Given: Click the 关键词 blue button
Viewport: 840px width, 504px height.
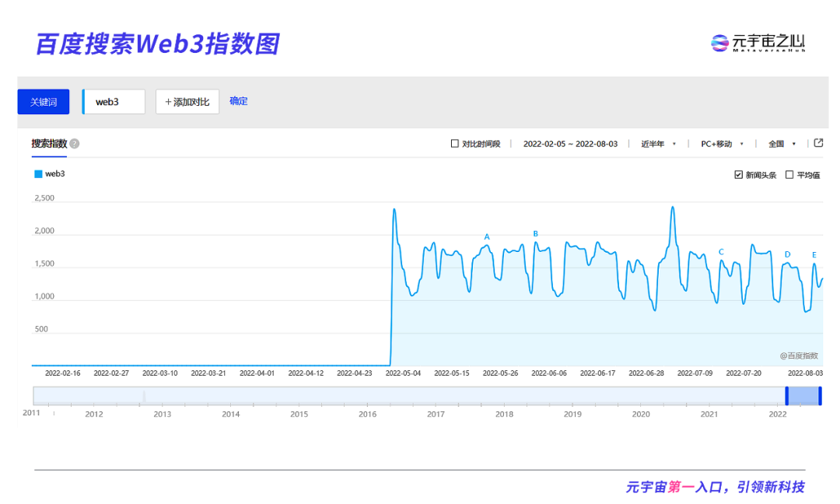Looking at the screenshot, I should tap(44, 102).
